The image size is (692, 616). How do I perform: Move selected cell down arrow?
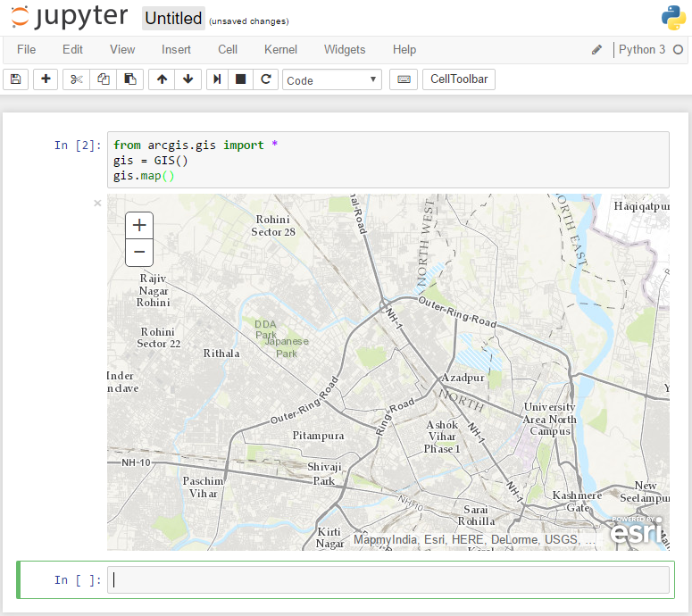click(x=188, y=79)
